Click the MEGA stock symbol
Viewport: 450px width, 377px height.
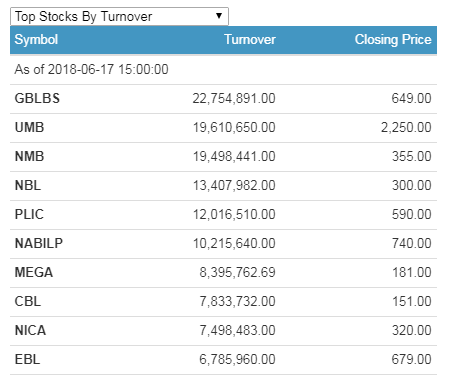[34, 273]
